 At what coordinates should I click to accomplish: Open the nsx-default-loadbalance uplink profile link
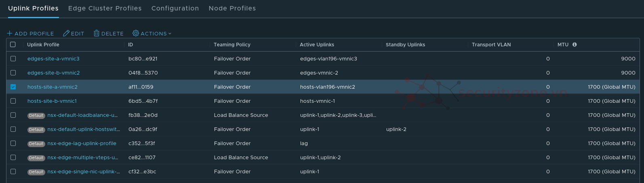pyautogui.click(x=82, y=115)
